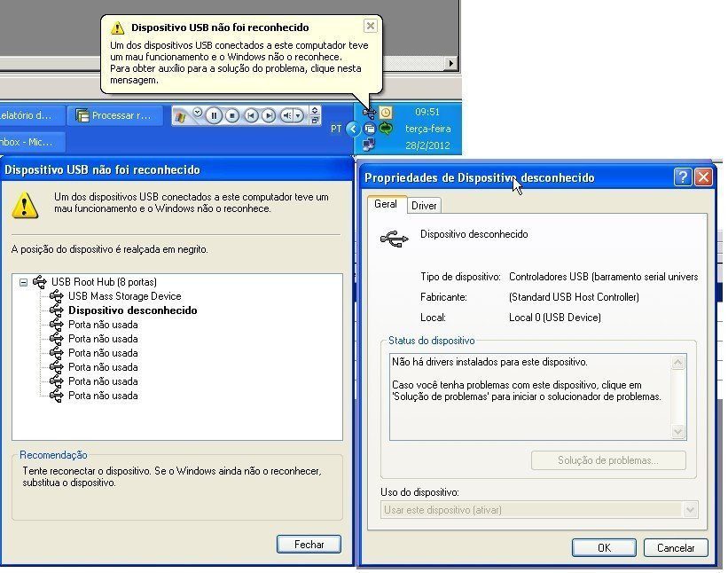Click the PT language indicator

click(336, 129)
